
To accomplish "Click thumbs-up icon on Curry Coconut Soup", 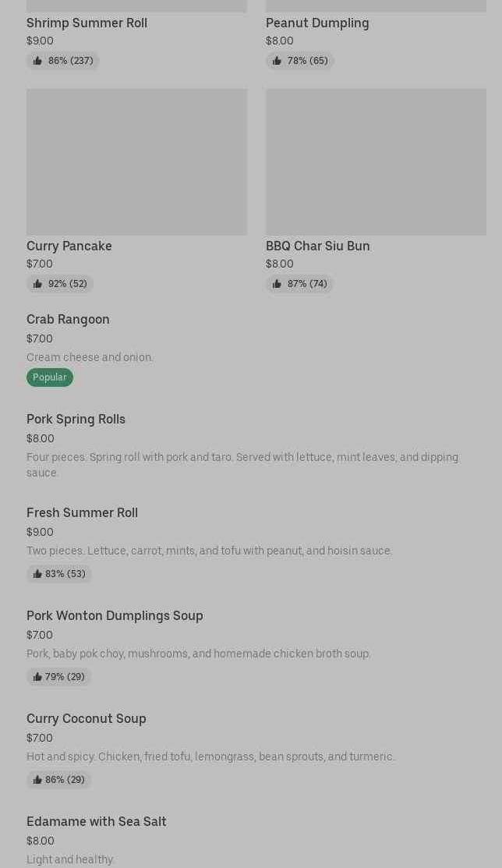I will pyautogui.click(x=37, y=780).
